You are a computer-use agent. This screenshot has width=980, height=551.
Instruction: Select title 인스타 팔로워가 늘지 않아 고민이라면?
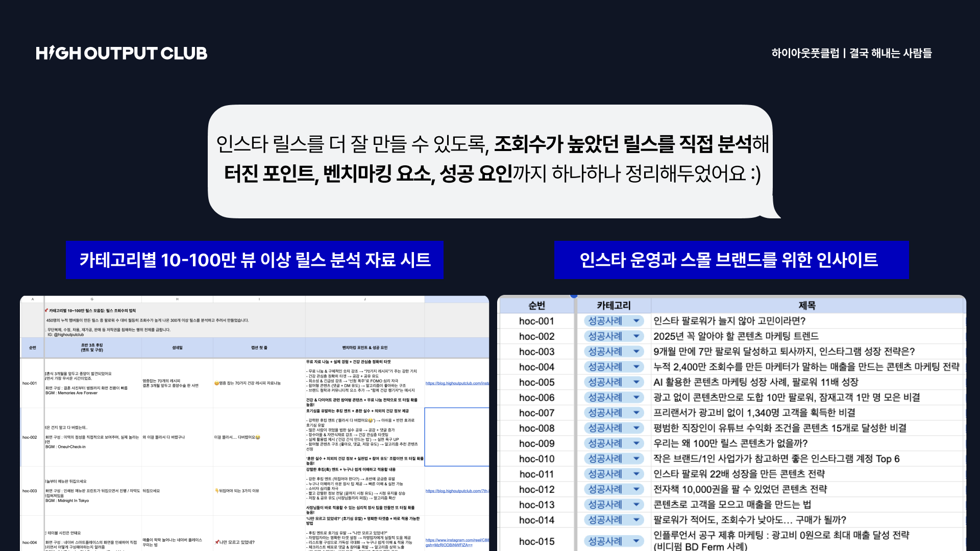[x=729, y=321]
